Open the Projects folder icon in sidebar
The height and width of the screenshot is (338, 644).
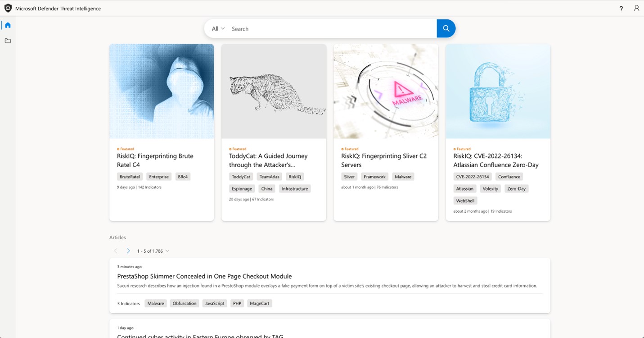pos(7,41)
